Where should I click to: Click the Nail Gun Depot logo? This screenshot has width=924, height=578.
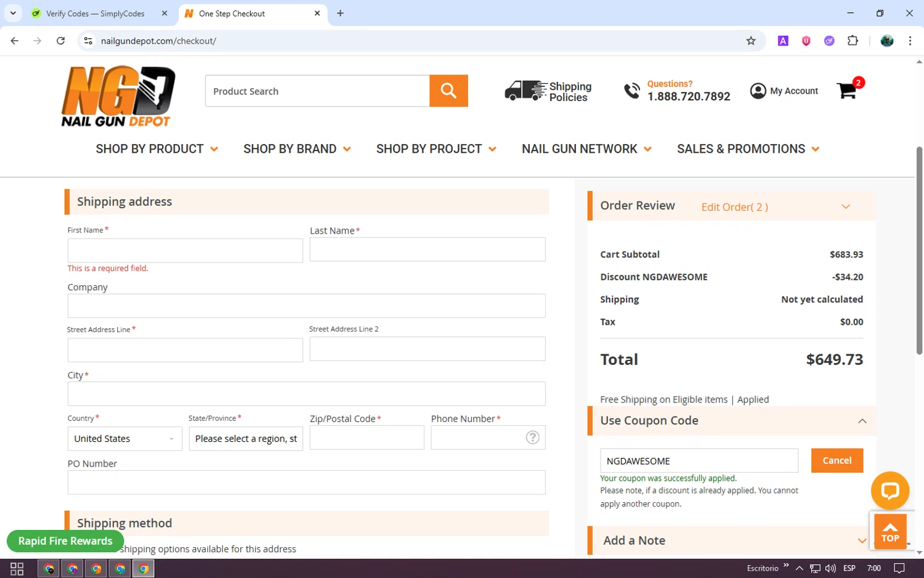coord(118,96)
